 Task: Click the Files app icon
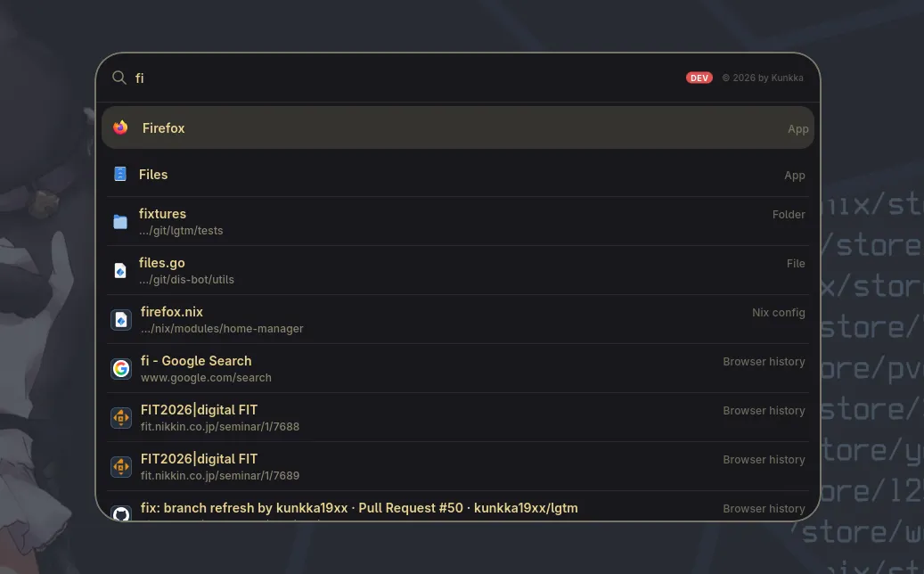click(120, 174)
